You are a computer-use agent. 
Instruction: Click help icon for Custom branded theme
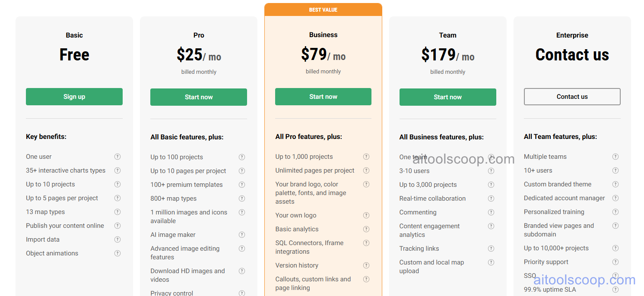point(615,184)
